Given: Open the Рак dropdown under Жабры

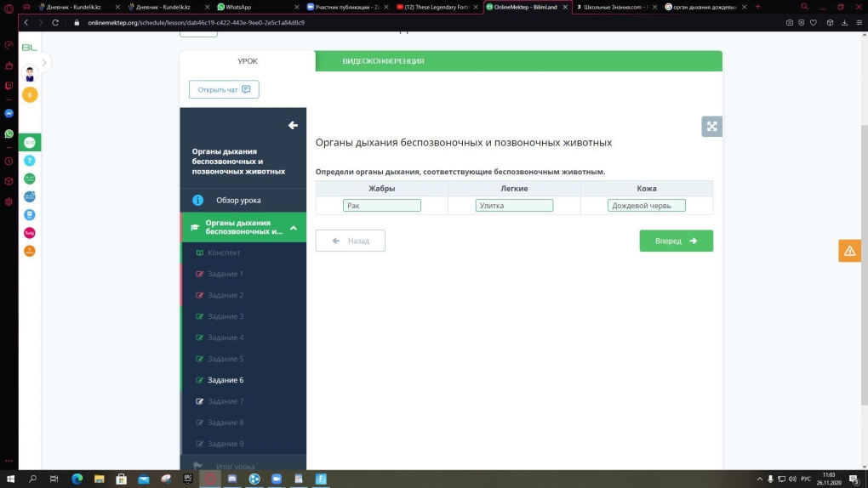Looking at the screenshot, I should click(x=382, y=206).
